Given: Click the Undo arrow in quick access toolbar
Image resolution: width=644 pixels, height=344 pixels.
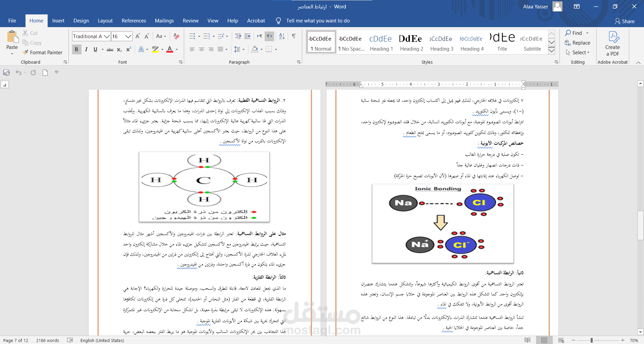Looking at the screenshot, I should [18, 73].
